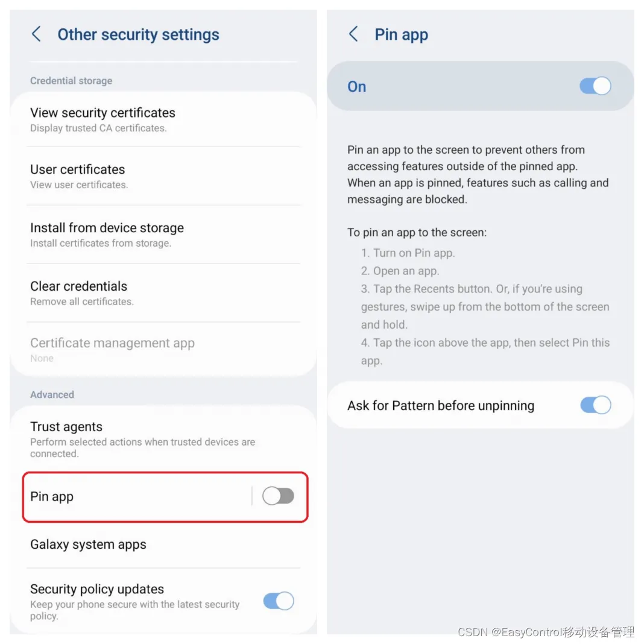Tap the Security policy updates label
This screenshot has height=644, width=644.
(97, 589)
